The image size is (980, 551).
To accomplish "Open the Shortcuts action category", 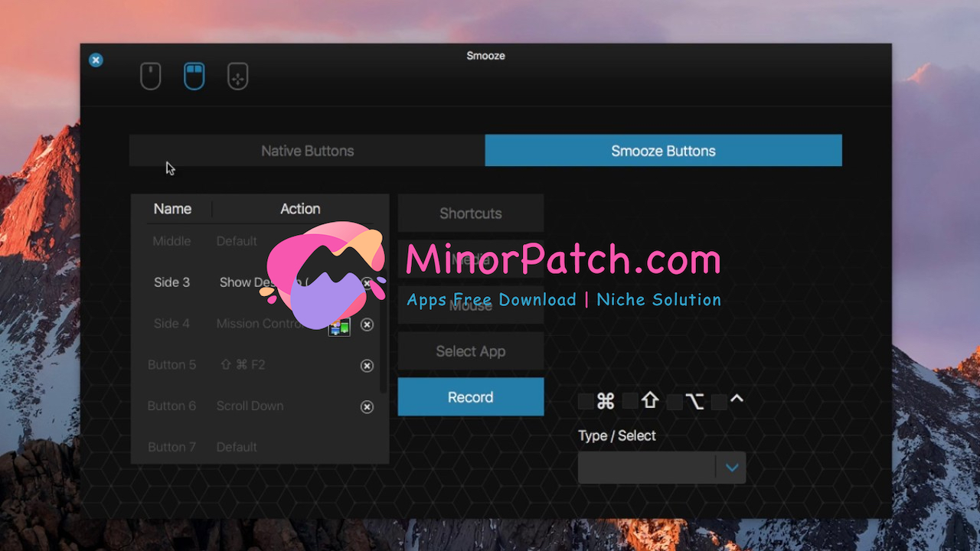I will (471, 214).
